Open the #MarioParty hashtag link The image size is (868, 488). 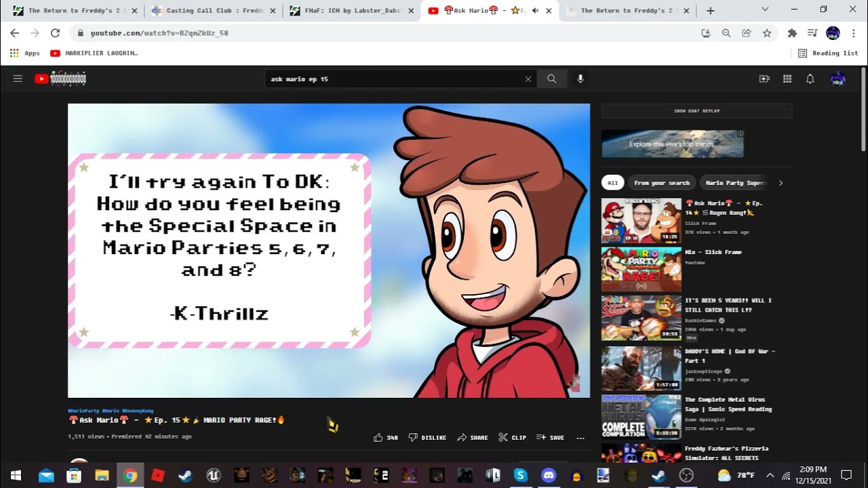(x=83, y=411)
